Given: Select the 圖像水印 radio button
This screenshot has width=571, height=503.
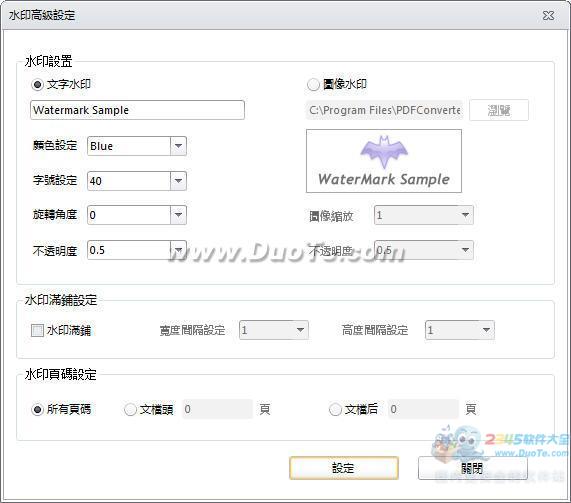Looking at the screenshot, I should [313, 85].
